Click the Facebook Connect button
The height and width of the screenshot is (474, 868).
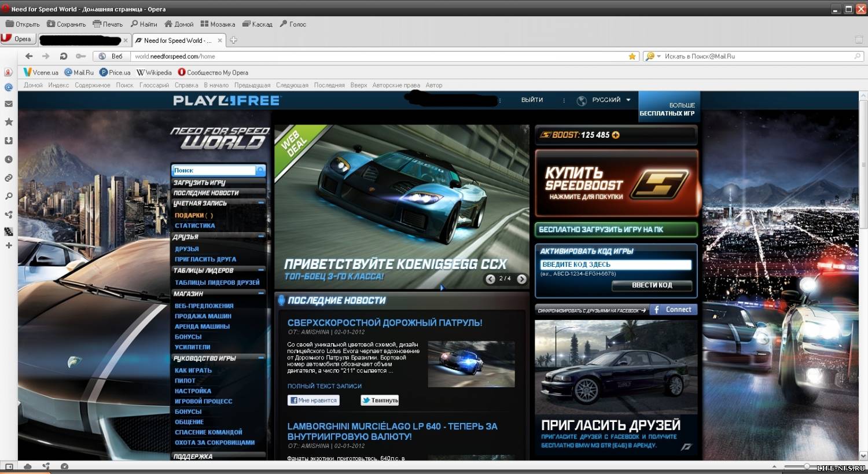coord(673,310)
